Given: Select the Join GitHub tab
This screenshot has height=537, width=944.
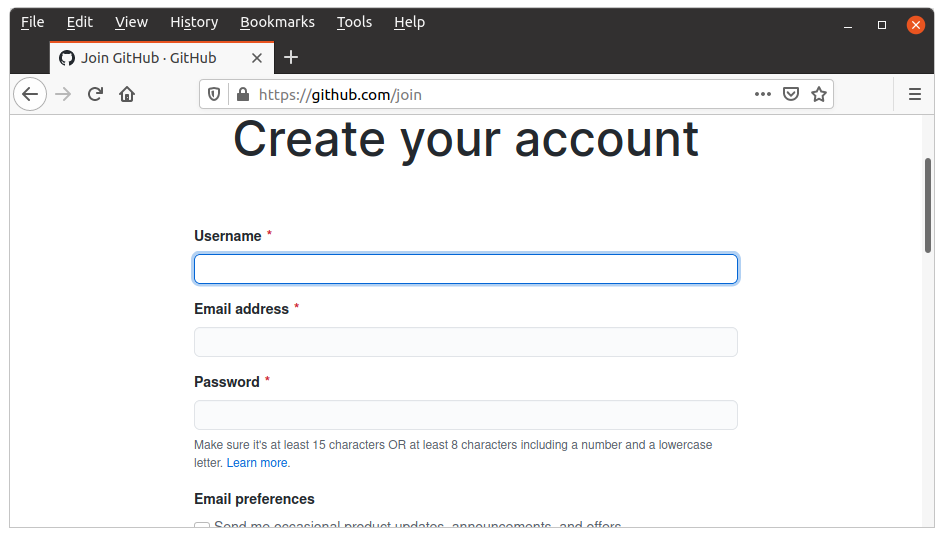Looking at the screenshot, I should coord(148,58).
